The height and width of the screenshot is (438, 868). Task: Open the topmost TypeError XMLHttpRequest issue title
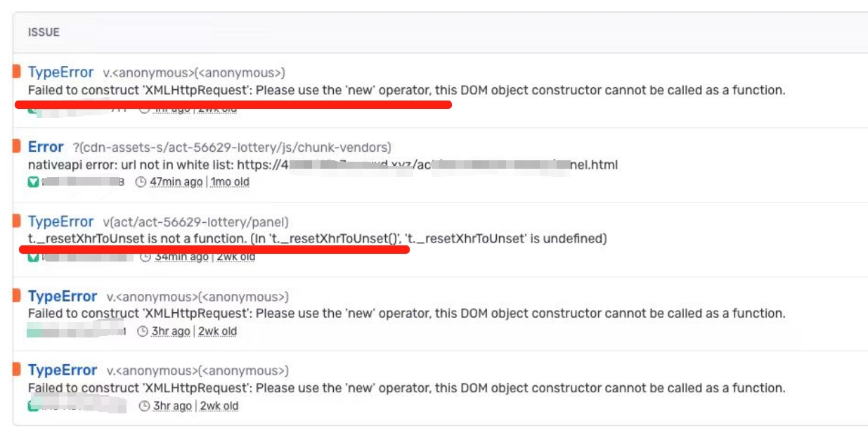pyautogui.click(x=60, y=72)
